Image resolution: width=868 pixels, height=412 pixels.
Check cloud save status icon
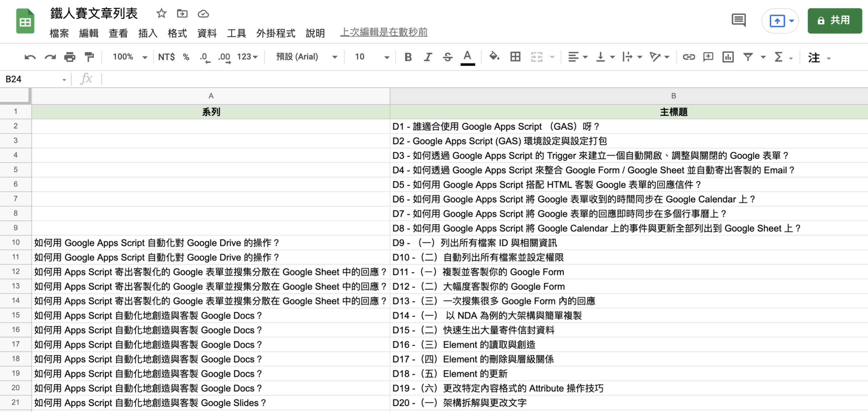coord(203,14)
